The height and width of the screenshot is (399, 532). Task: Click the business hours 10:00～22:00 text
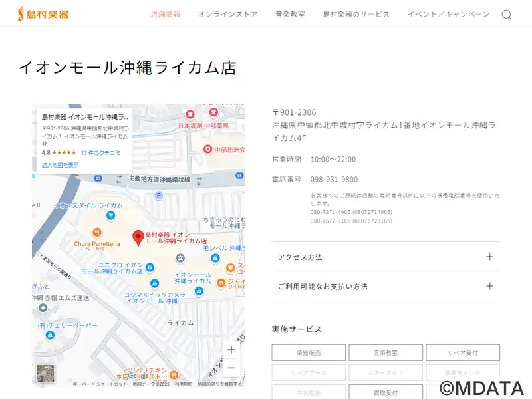coord(333,159)
